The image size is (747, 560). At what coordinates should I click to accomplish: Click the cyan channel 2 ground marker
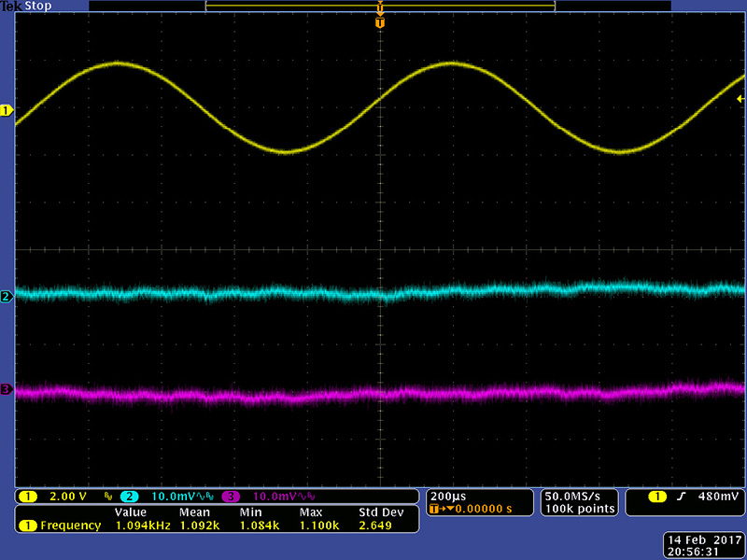pos(6,297)
